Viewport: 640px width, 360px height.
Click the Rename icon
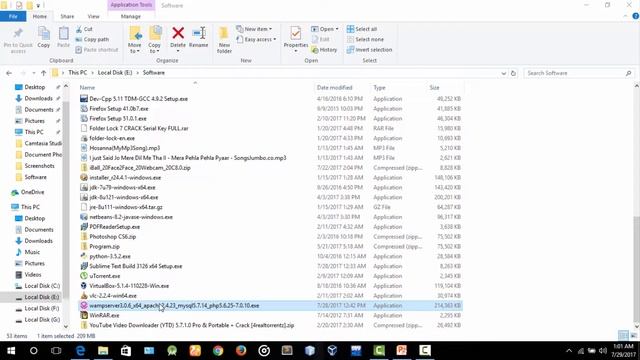click(199, 33)
